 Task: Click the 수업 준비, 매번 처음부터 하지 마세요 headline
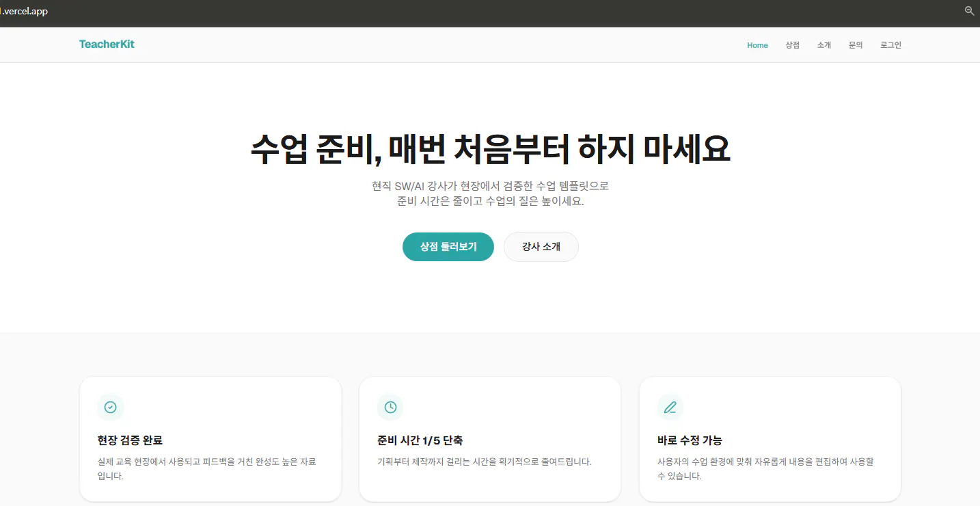pos(490,149)
